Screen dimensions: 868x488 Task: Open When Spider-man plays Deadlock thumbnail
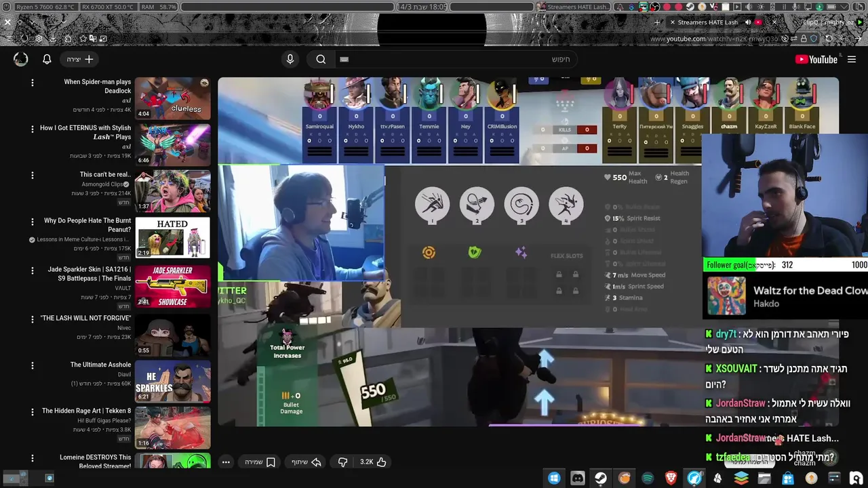tap(172, 98)
